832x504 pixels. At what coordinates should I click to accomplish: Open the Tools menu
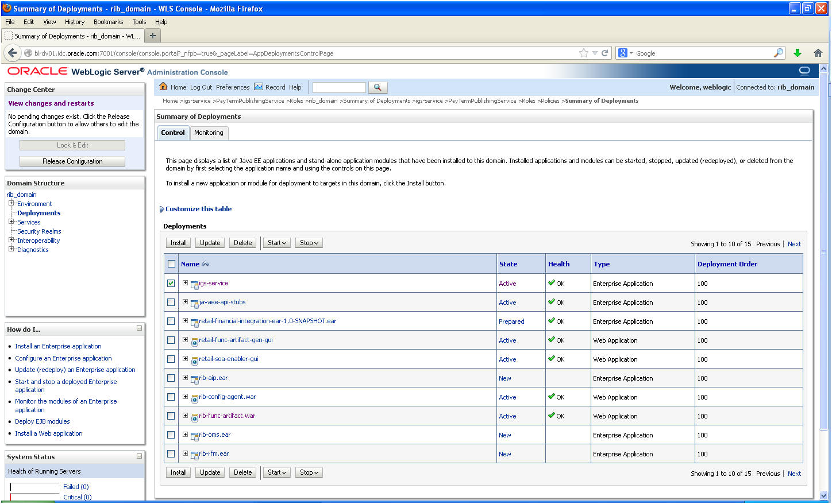[x=139, y=22]
